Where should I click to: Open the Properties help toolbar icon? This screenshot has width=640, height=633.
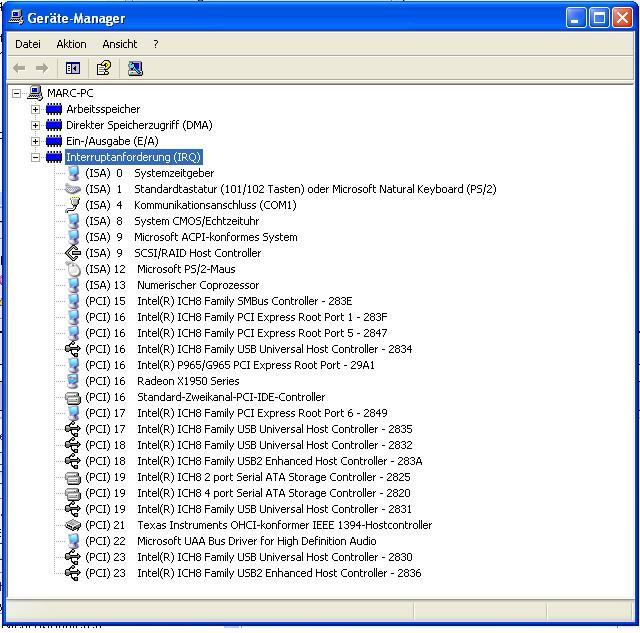[104, 68]
